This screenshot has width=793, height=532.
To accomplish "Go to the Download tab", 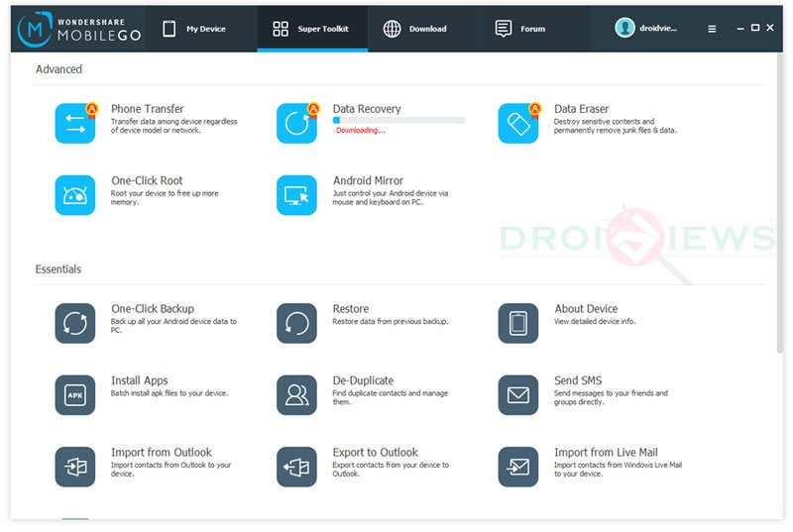I will (x=423, y=29).
